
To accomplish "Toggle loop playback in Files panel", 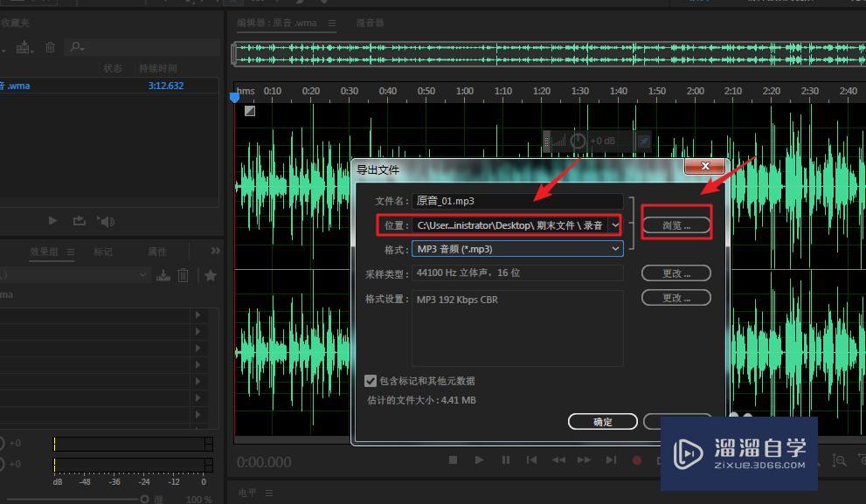I will 79,221.
